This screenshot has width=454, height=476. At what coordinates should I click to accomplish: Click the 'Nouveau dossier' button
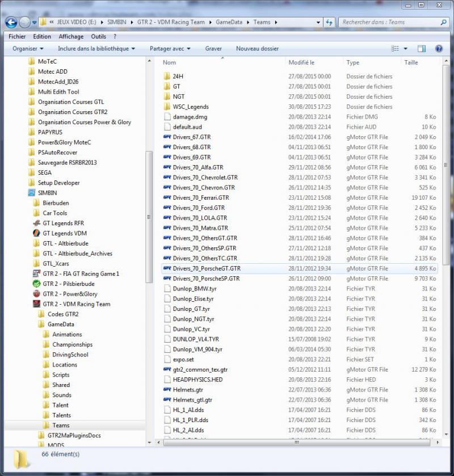pyautogui.click(x=257, y=49)
